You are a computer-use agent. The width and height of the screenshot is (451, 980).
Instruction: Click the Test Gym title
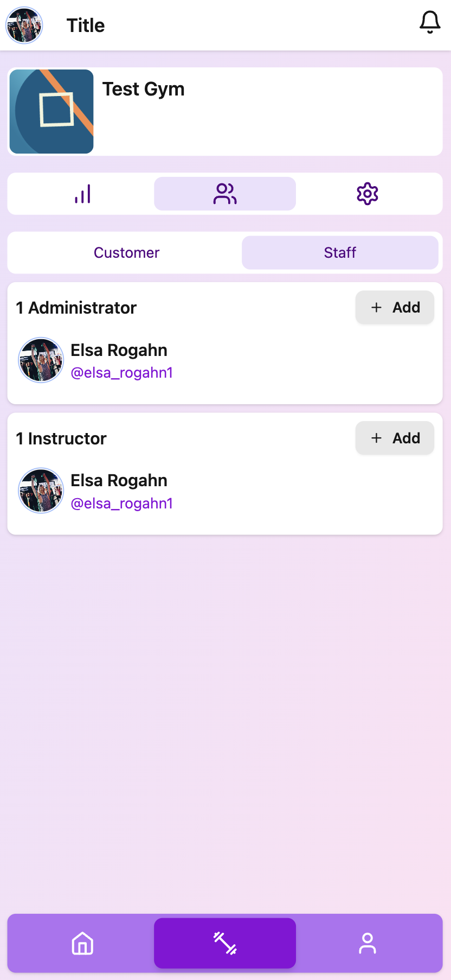(x=143, y=89)
